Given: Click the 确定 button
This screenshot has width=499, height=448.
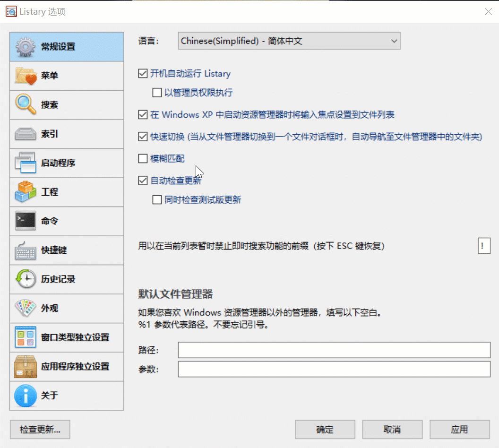Looking at the screenshot, I should point(325,430).
